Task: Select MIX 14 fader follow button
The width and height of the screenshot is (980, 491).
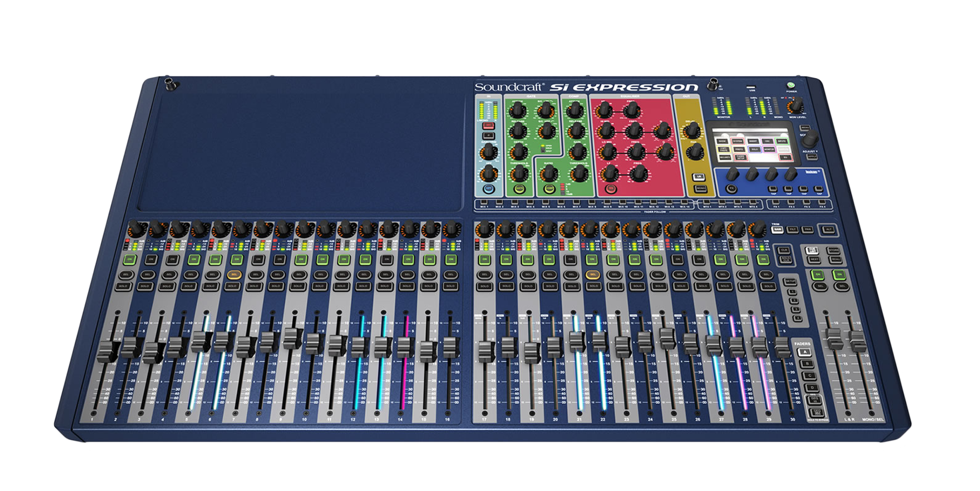Action: (684, 202)
